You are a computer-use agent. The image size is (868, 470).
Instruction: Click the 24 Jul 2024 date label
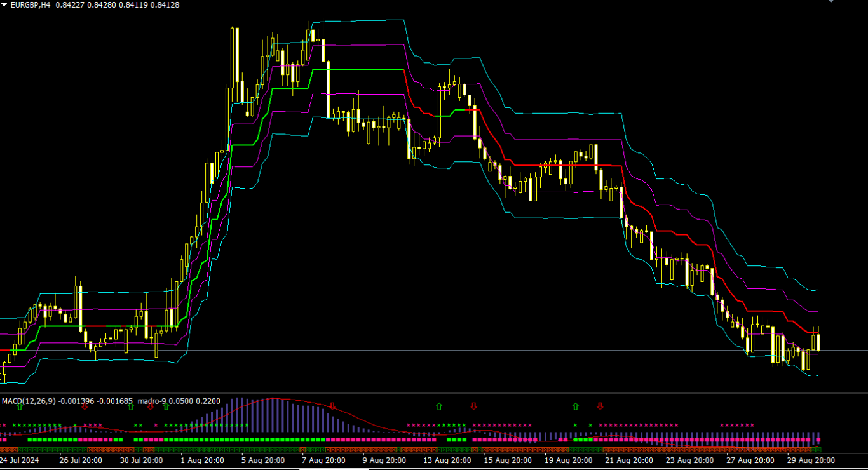pyautogui.click(x=20, y=460)
